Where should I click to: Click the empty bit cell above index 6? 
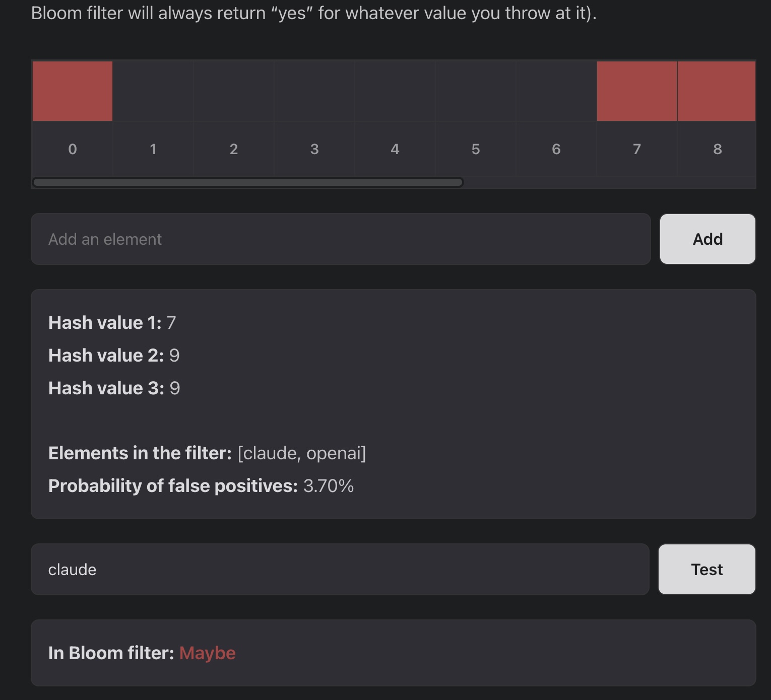[x=556, y=91]
